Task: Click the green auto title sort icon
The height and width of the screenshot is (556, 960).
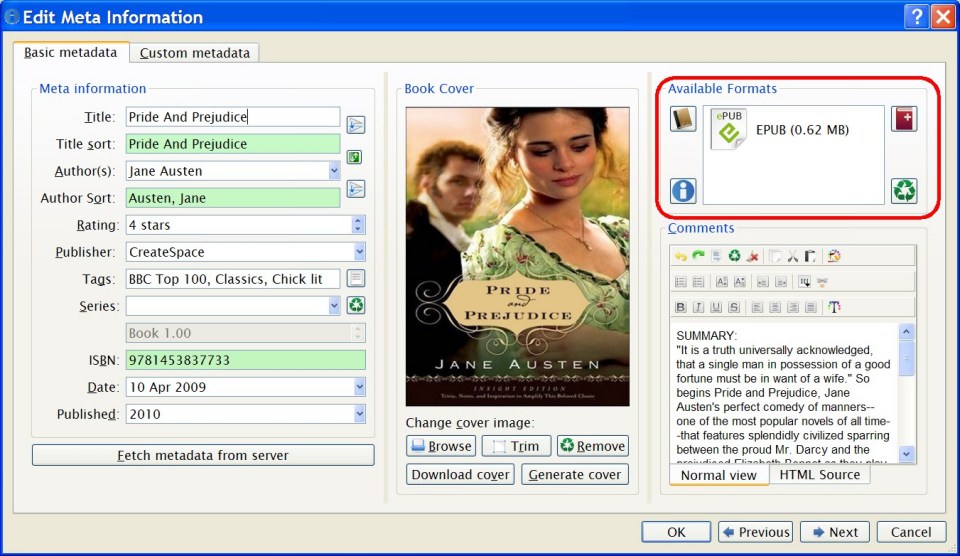Action: [x=354, y=157]
